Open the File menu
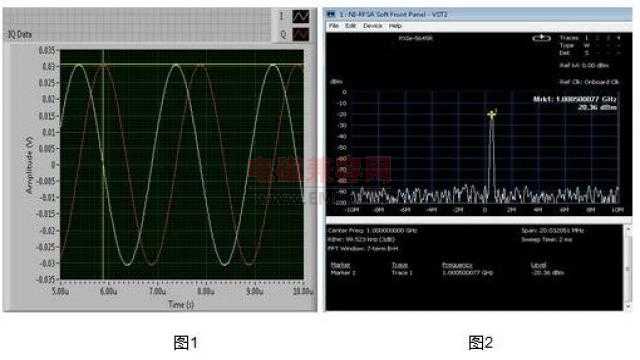 coord(333,26)
